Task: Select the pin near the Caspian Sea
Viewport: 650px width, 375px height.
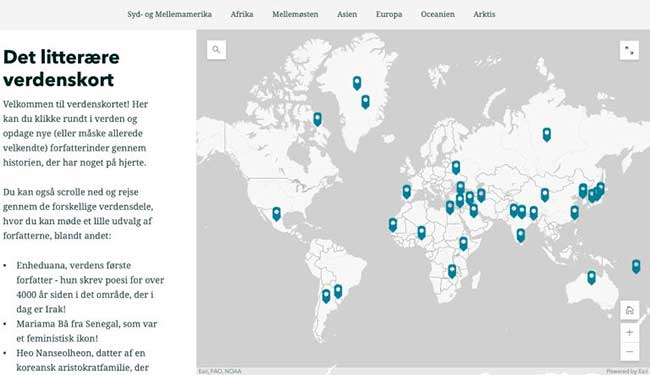Action: pyautogui.click(x=481, y=195)
